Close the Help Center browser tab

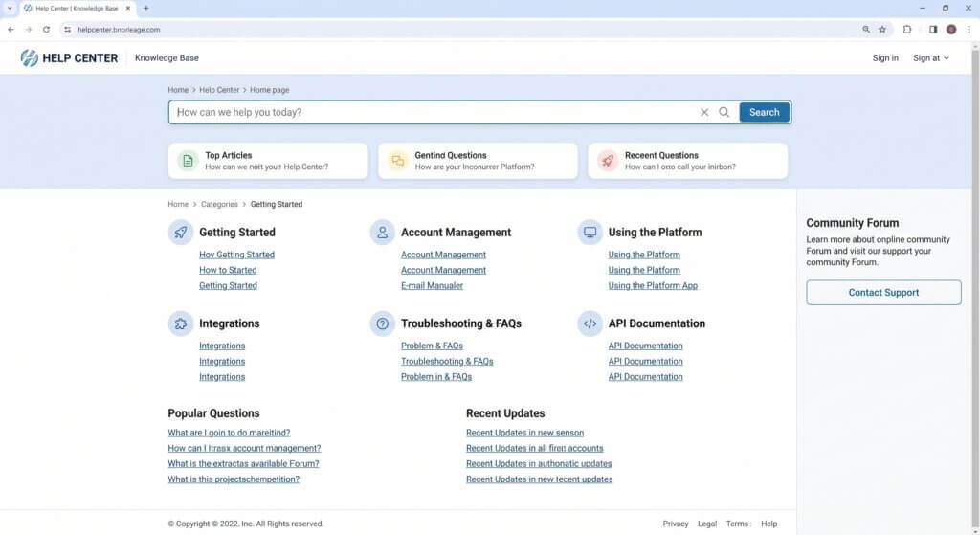128,8
